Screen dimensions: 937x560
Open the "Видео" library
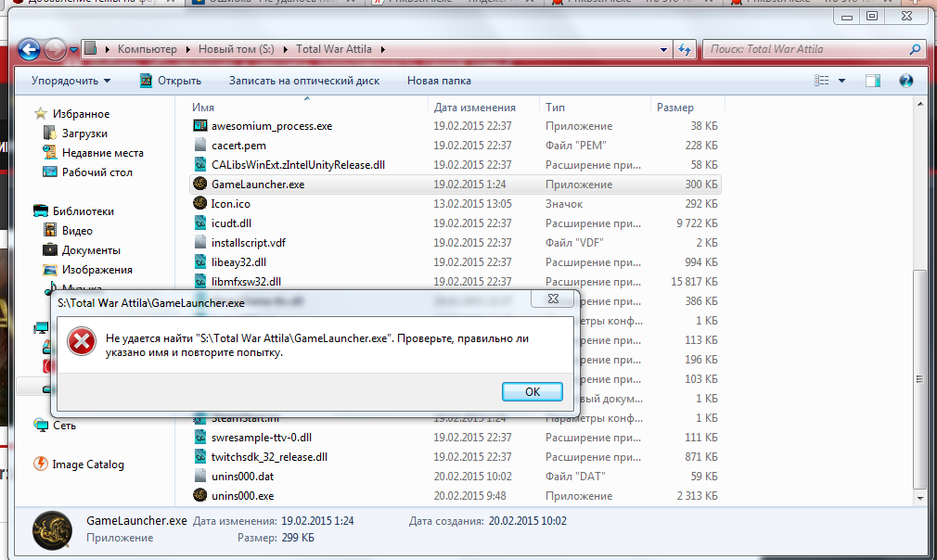pos(76,231)
